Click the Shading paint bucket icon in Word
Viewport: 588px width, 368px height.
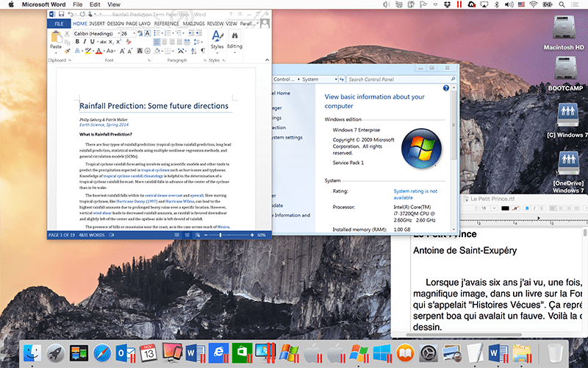click(x=157, y=51)
